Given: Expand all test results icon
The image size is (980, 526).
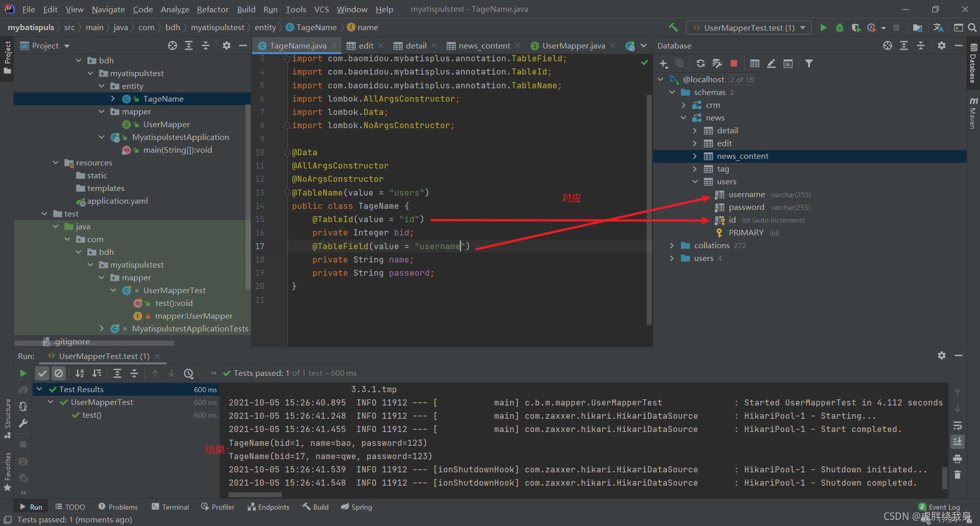Looking at the screenshot, I should click(117, 373).
